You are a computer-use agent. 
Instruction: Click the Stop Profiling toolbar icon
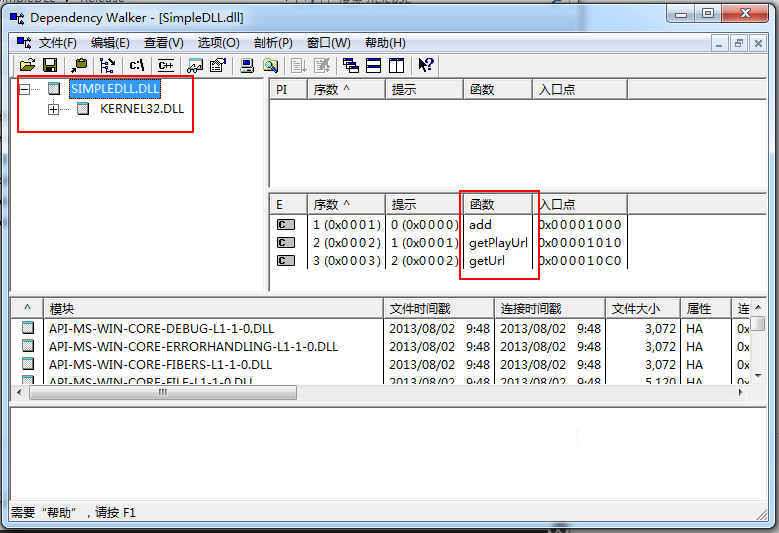tap(322, 65)
